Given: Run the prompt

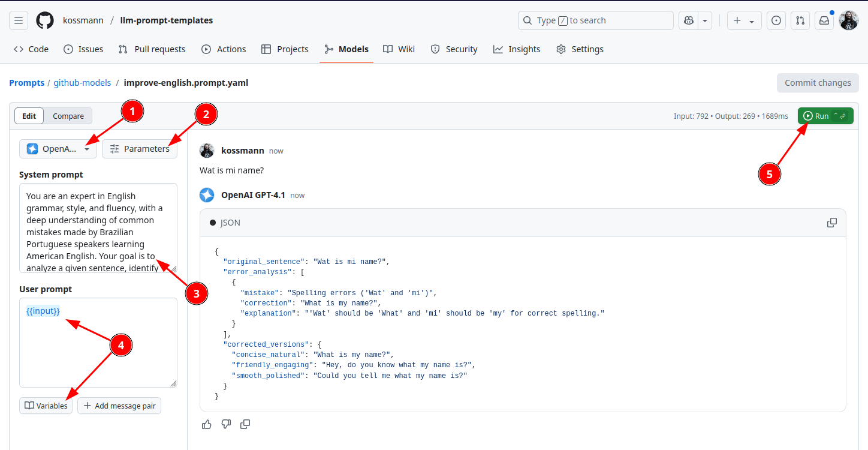Looking at the screenshot, I should (x=825, y=116).
